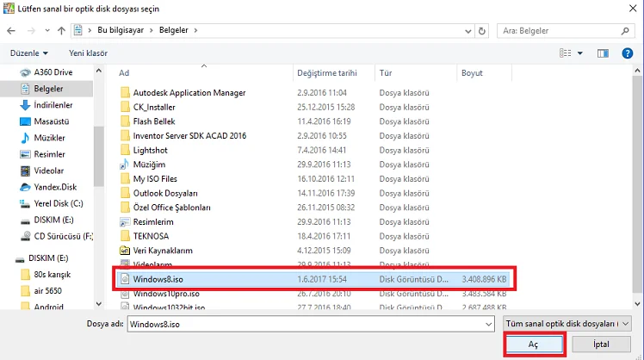Select Yandex.Disk in navigation pane
644x360 pixels.
tap(54, 187)
